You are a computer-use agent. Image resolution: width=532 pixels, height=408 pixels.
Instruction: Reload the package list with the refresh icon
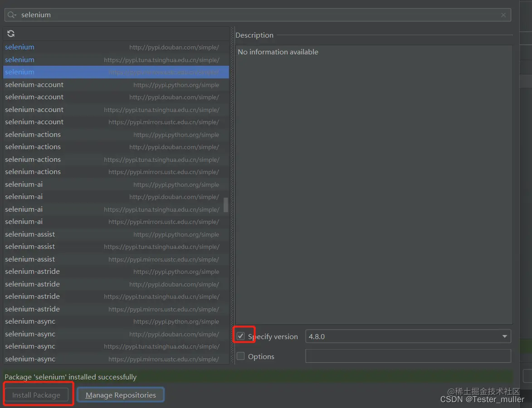(x=11, y=34)
